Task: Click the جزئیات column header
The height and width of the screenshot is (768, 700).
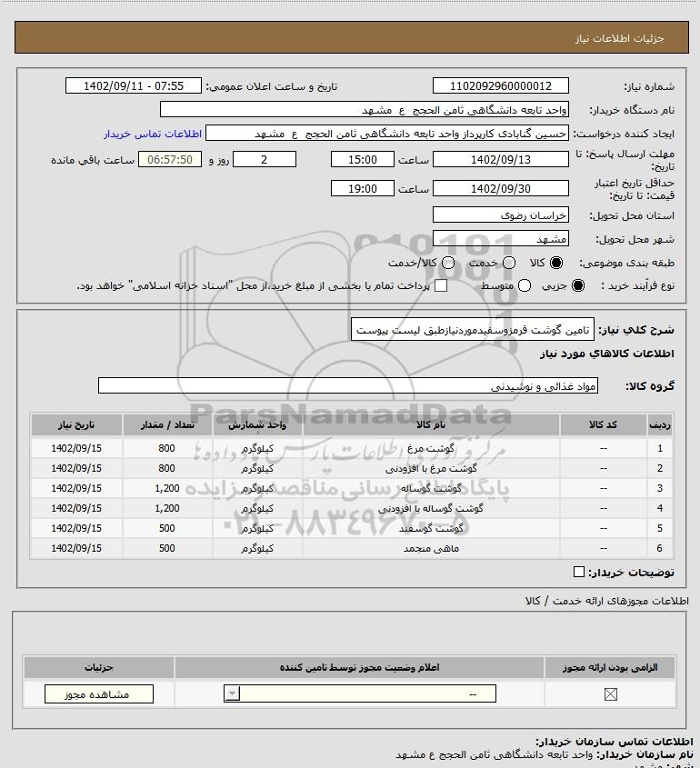Action: tap(99, 667)
